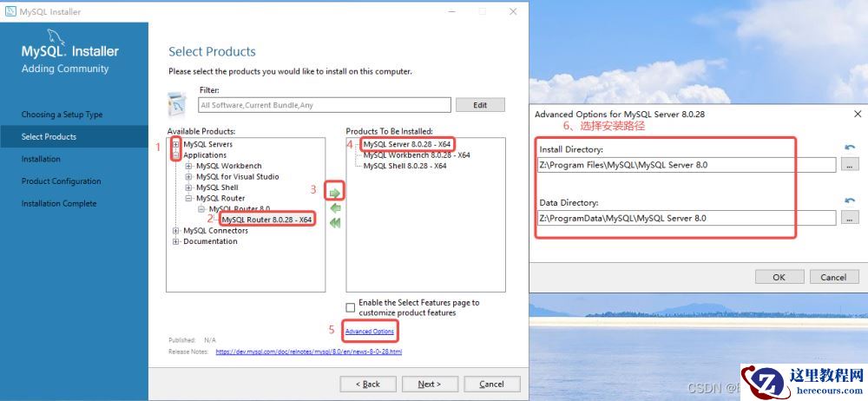Screen dimensions: 868x401
Task: Click the Install Directory path field
Action: [x=687, y=165]
